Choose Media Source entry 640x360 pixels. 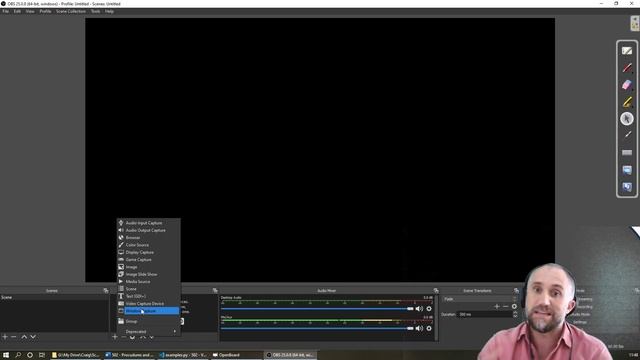[x=149, y=282]
